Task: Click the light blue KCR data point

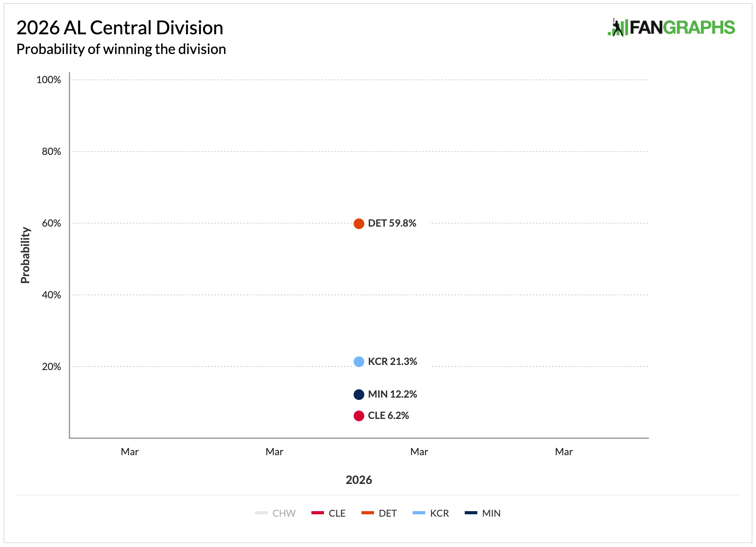Action: (359, 362)
